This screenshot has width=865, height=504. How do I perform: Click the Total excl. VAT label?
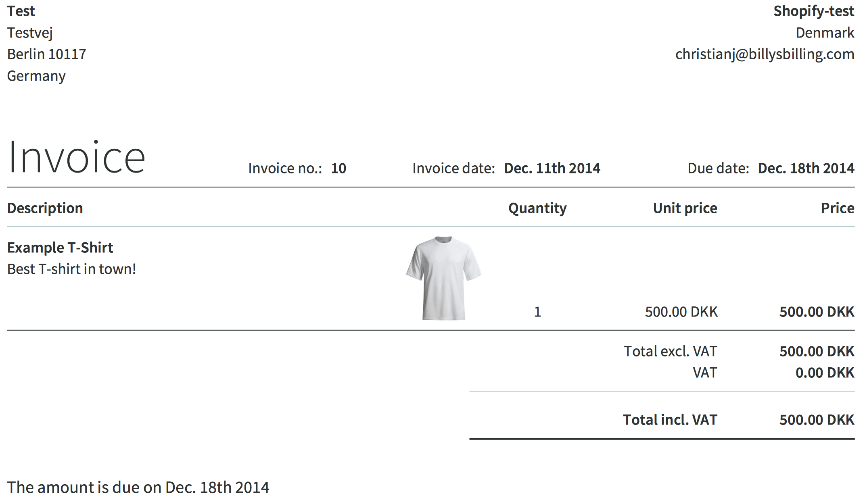671,351
